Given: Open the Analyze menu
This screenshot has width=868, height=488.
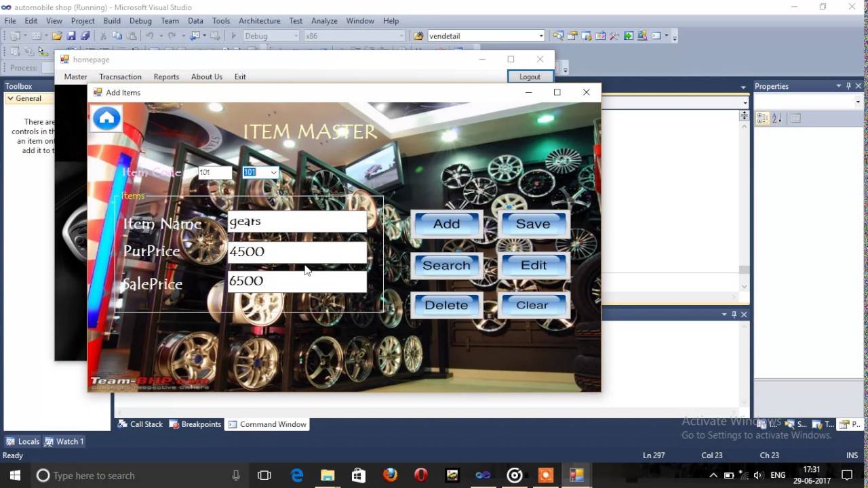Looking at the screenshot, I should [x=324, y=21].
